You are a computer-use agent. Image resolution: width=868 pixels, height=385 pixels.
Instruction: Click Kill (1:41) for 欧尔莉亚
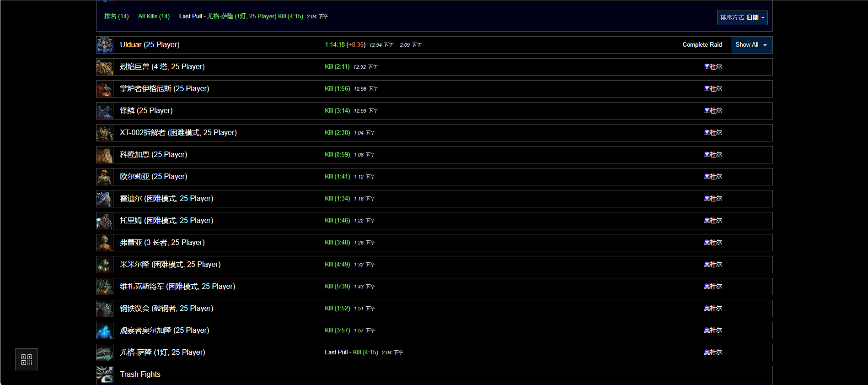pos(337,177)
